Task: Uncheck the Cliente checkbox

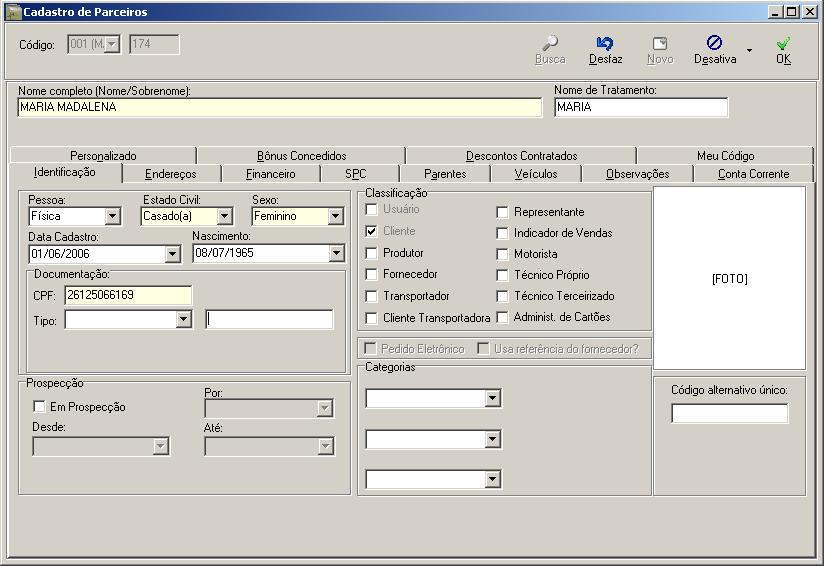Action: click(x=371, y=231)
